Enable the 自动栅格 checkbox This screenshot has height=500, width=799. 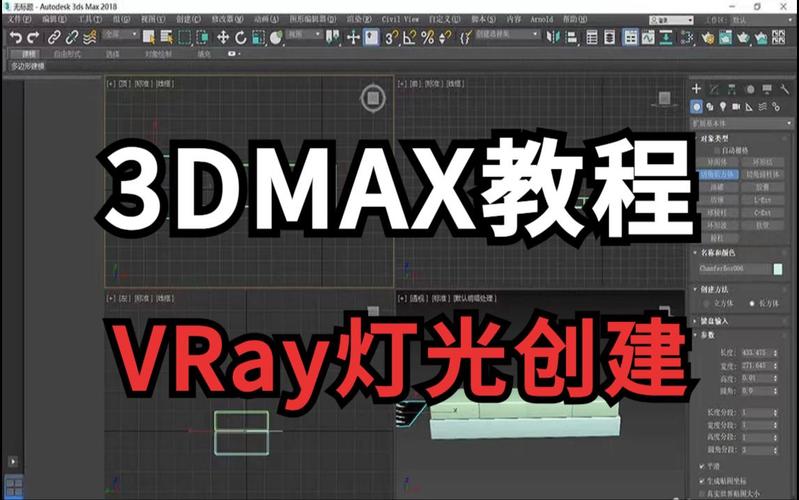(x=717, y=150)
